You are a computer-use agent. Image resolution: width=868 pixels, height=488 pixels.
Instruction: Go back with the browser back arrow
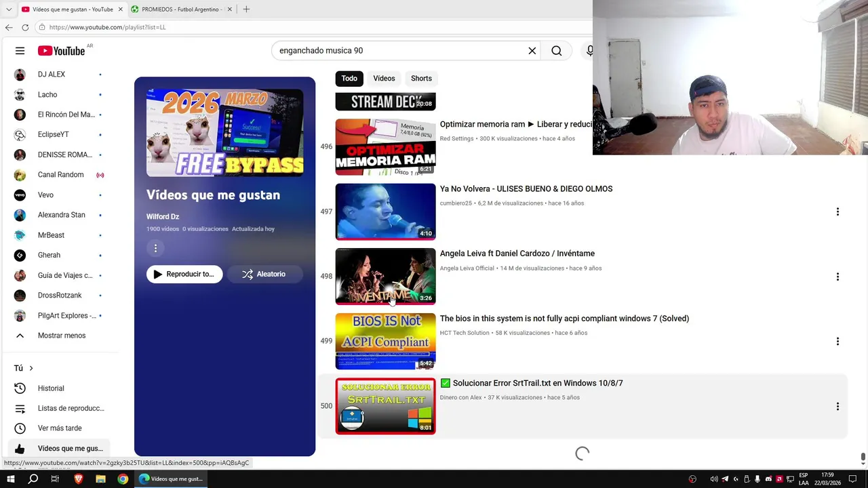(9, 27)
